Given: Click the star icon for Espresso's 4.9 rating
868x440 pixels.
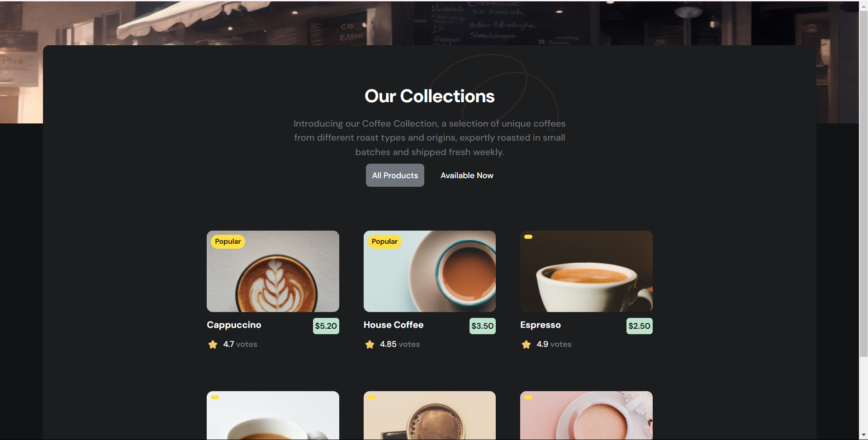Looking at the screenshot, I should [x=526, y=345].
